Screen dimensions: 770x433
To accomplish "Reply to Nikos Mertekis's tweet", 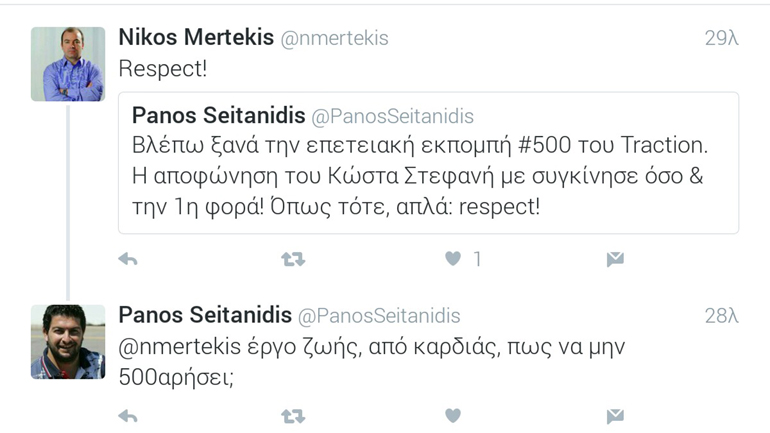I will [x=128, y=259].
